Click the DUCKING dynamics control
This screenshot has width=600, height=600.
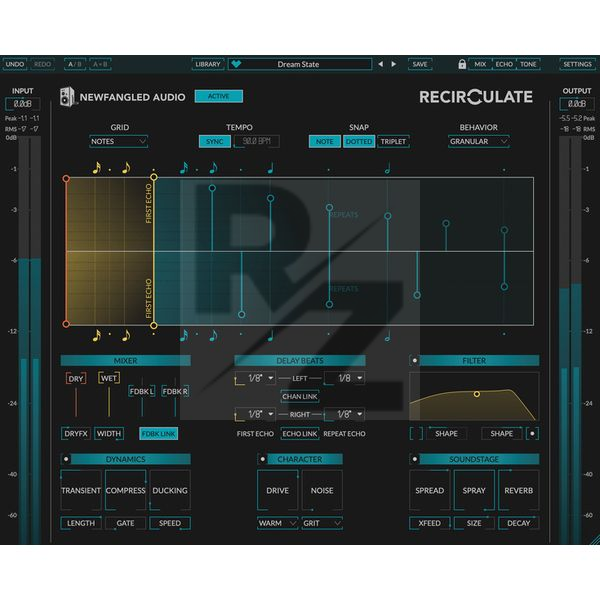(x=170, y=490)
